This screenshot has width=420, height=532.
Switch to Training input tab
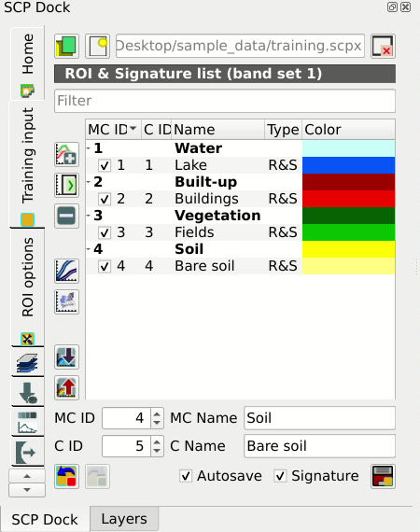[27, 164]
